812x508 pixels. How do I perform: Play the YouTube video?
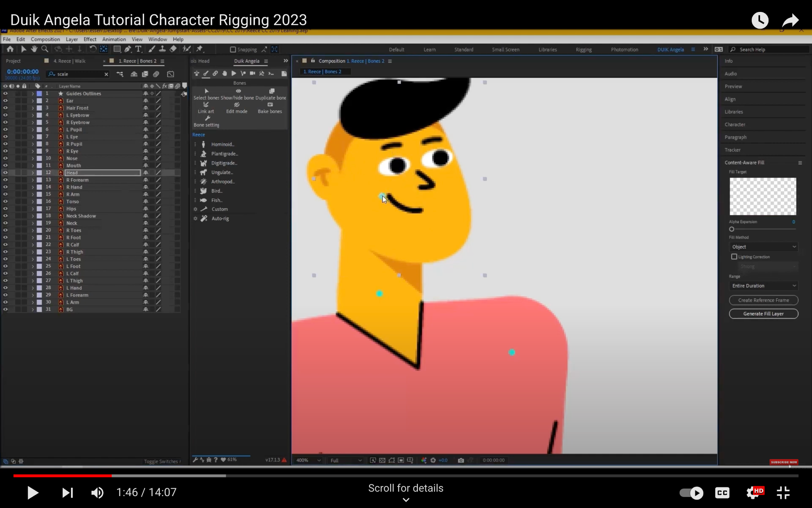click(x=33, y=493)
